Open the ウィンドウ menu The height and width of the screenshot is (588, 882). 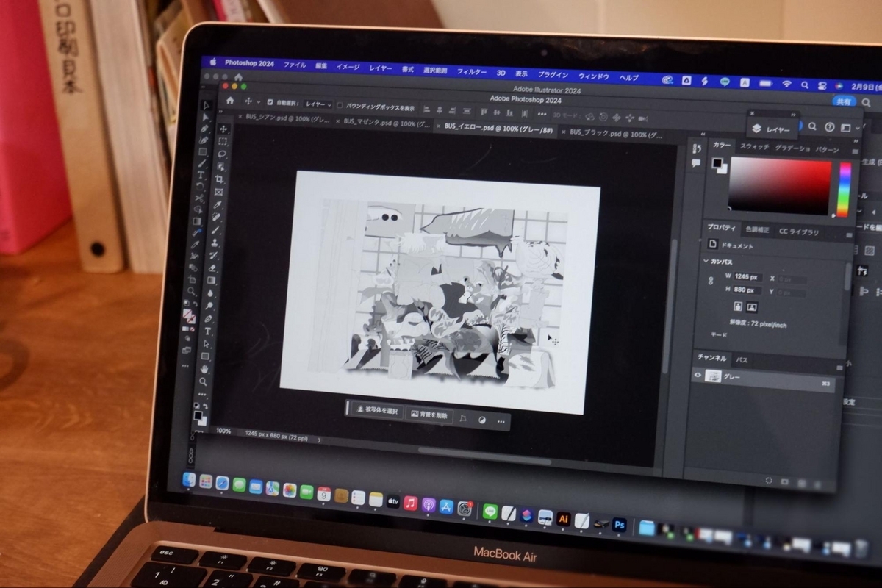[594, 76]
